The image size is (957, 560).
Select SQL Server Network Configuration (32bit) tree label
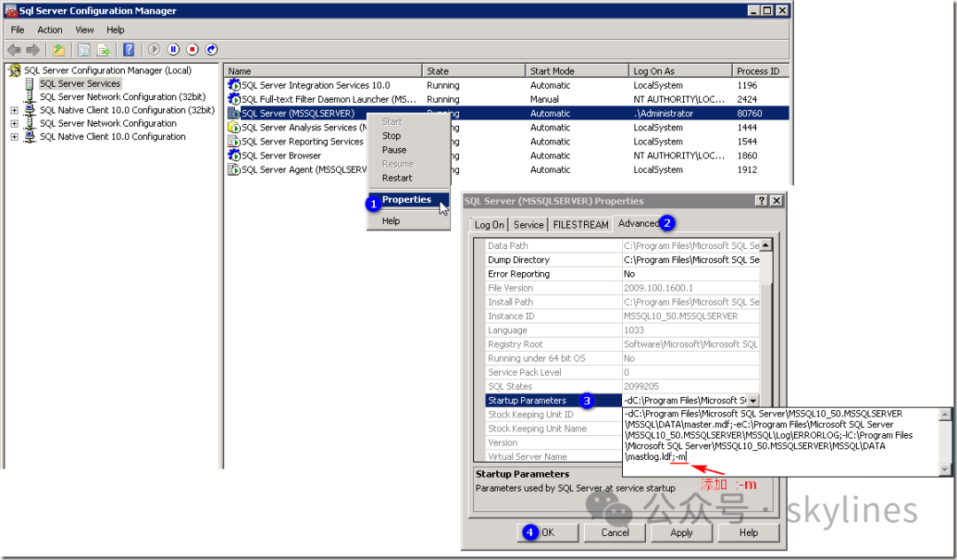[x=122, y=97]
